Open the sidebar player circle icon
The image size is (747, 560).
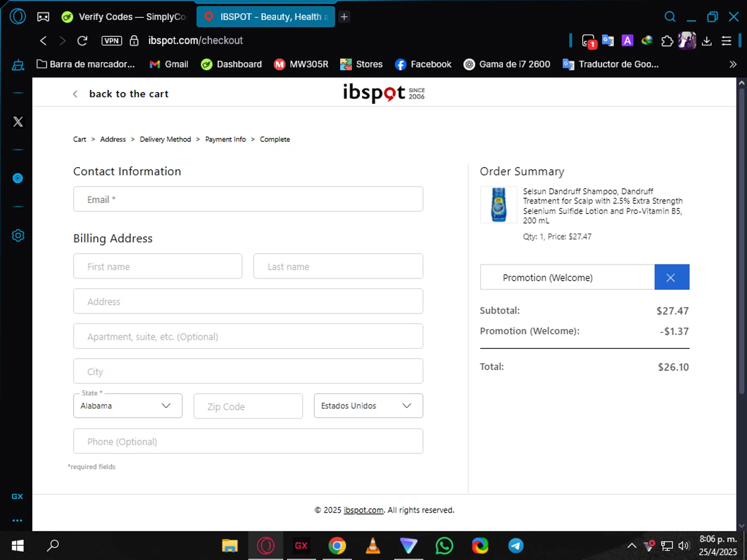coord(18,178)
